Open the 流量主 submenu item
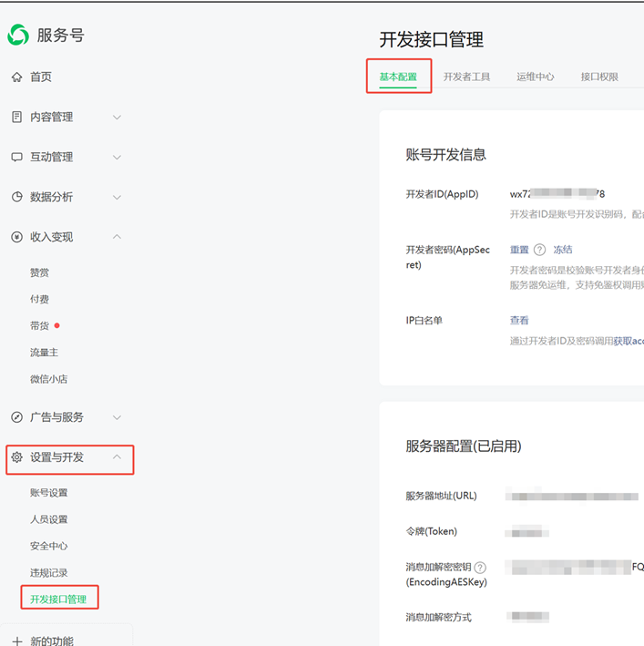 pos(44,353)
